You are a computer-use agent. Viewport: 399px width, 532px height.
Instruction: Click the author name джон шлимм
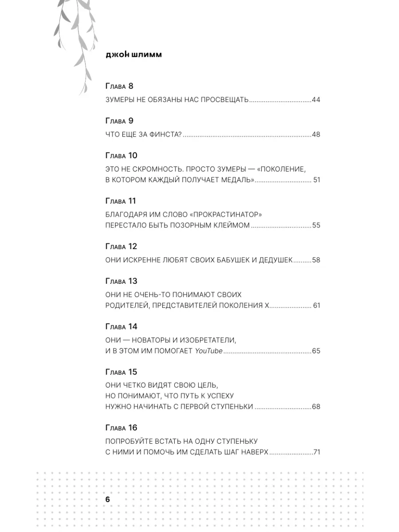(x=134, y=55)
